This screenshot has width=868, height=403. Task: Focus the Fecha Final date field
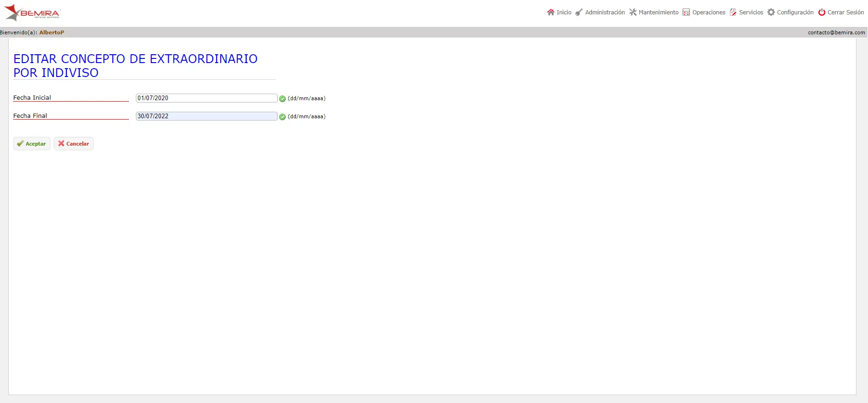click(x=206, y=116)
